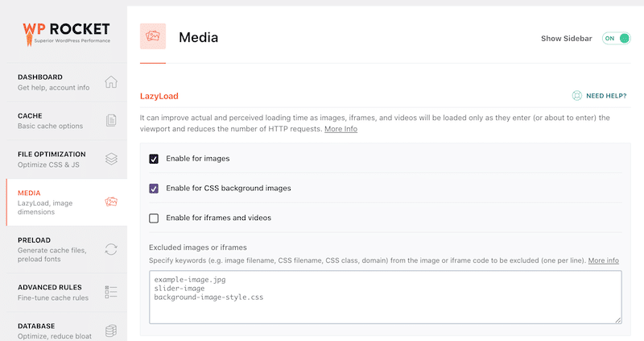Click the Preload refresh arrows icon
The image size is (644, 341).
[x=111, y=249]
